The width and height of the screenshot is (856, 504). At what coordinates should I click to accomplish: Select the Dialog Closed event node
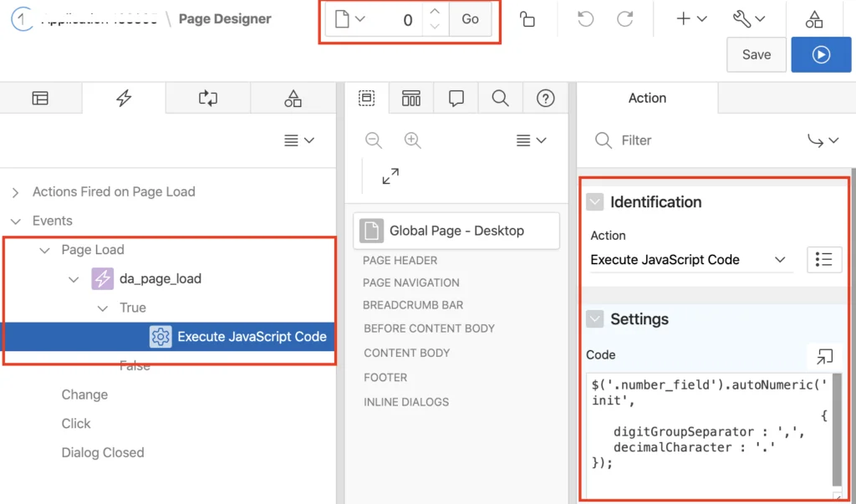click(103, 453)
